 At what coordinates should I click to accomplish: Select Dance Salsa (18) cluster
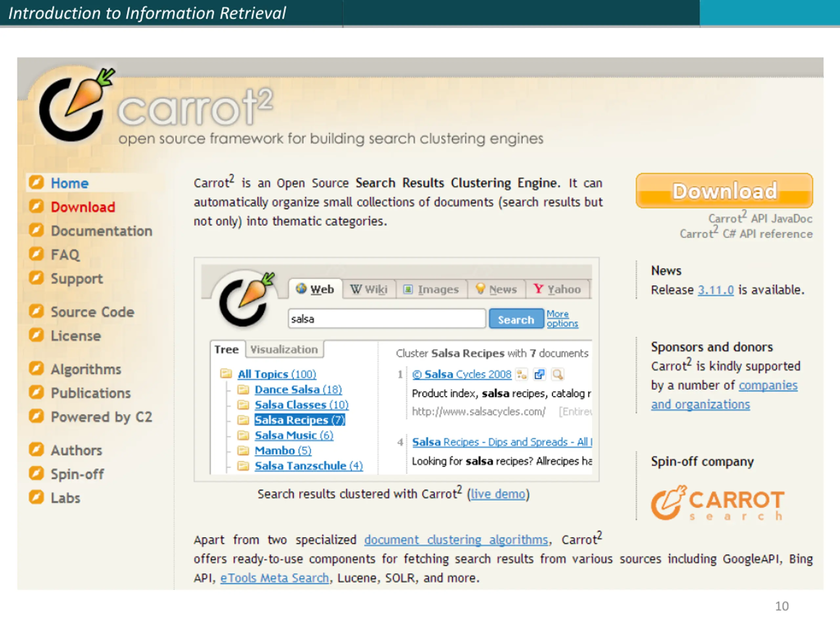[298, 389]
